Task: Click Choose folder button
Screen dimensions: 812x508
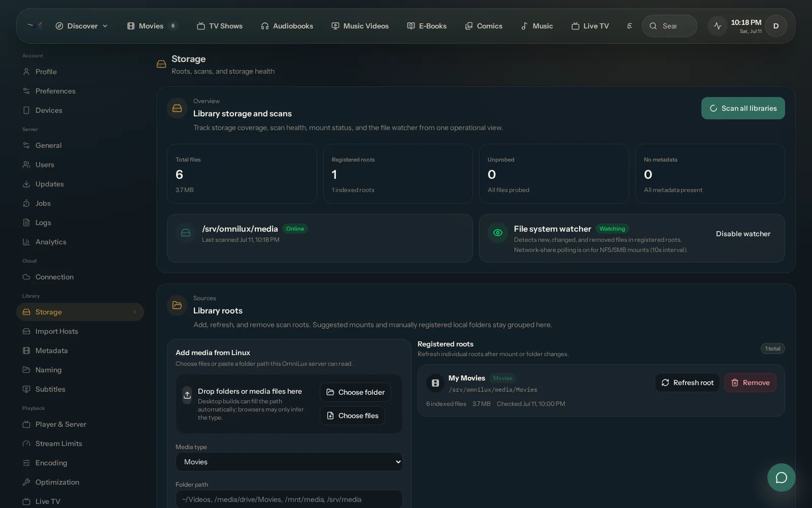Action: (355, 392)
